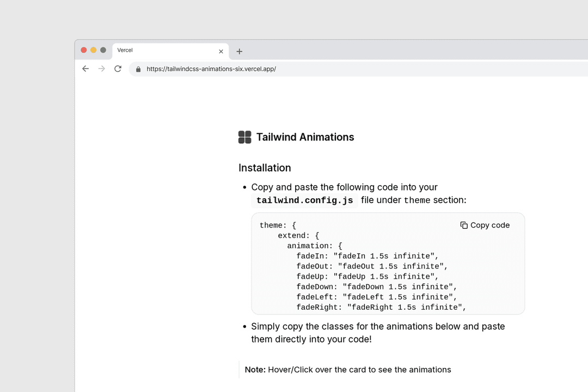Click the green fullscreen traffic light
Image resolution: width=588 pixels, height=392 pixels.
[102, 50]
